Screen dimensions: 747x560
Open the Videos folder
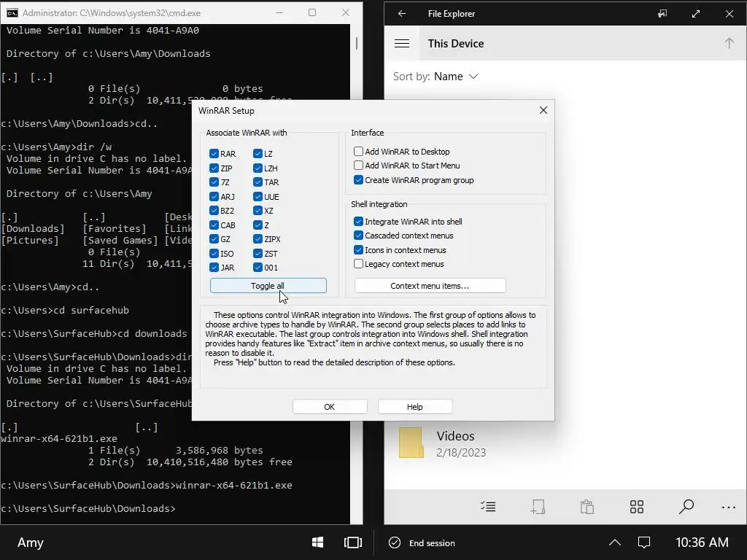click(x=444, y=443)
